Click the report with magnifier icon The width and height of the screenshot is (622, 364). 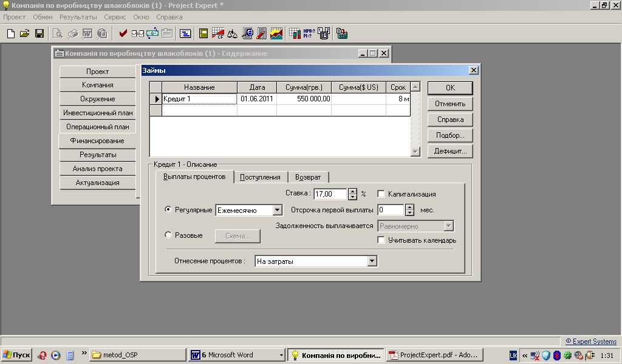point(247,33)
